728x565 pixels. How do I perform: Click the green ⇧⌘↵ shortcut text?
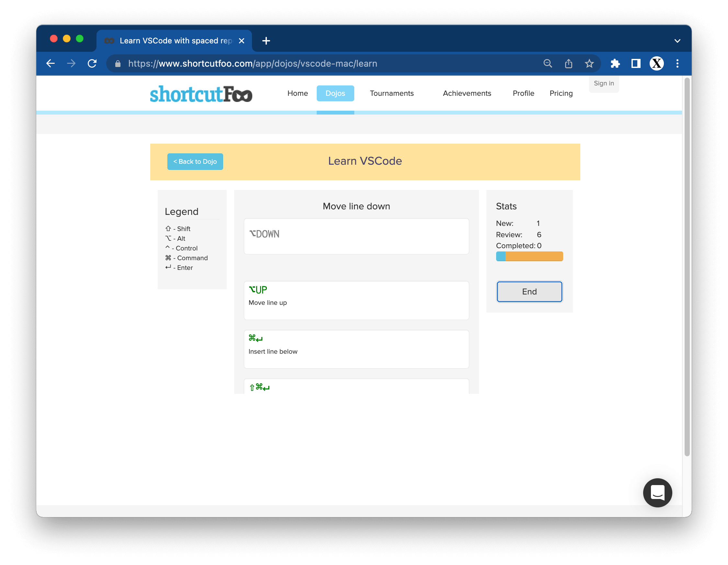point(259,387)
